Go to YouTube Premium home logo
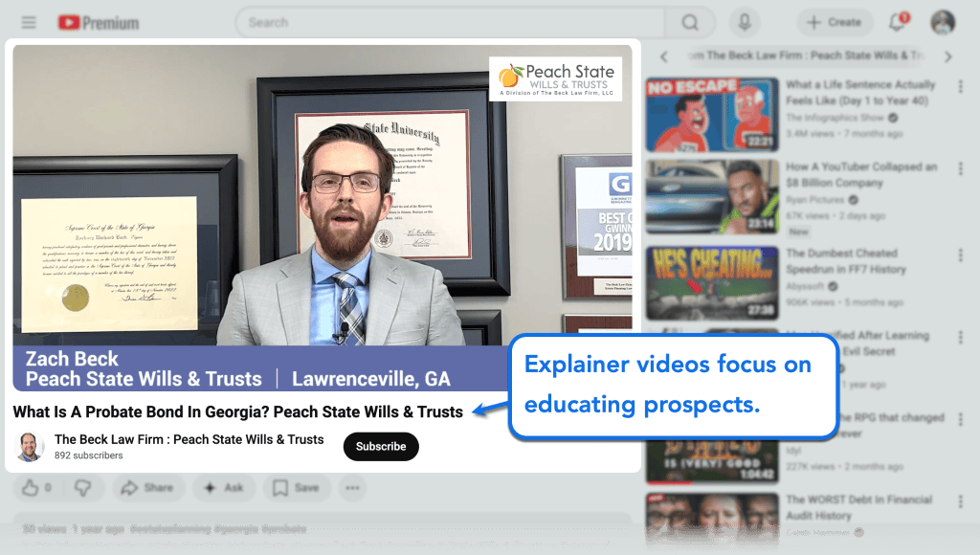This screenshot has height=555, width=980. 99,23
